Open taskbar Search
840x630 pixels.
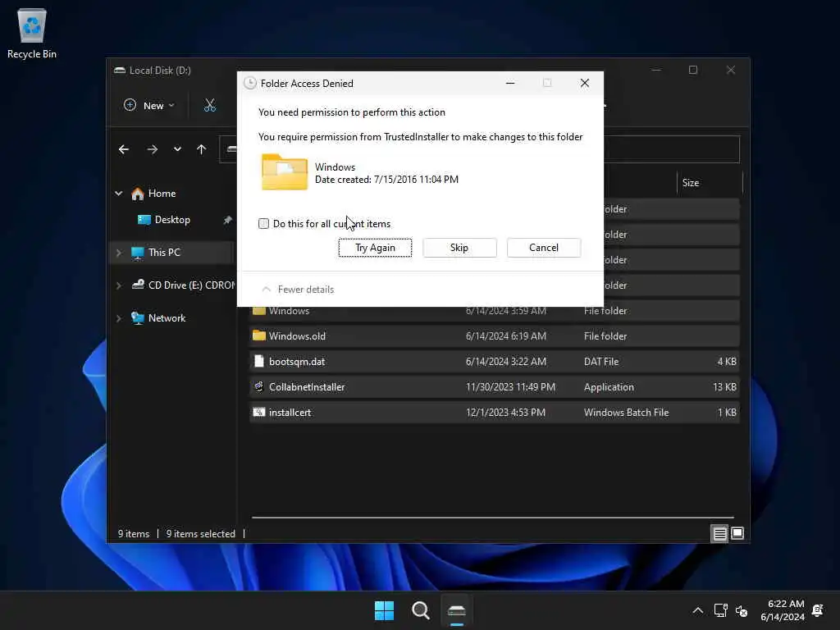tap(421, 610)
